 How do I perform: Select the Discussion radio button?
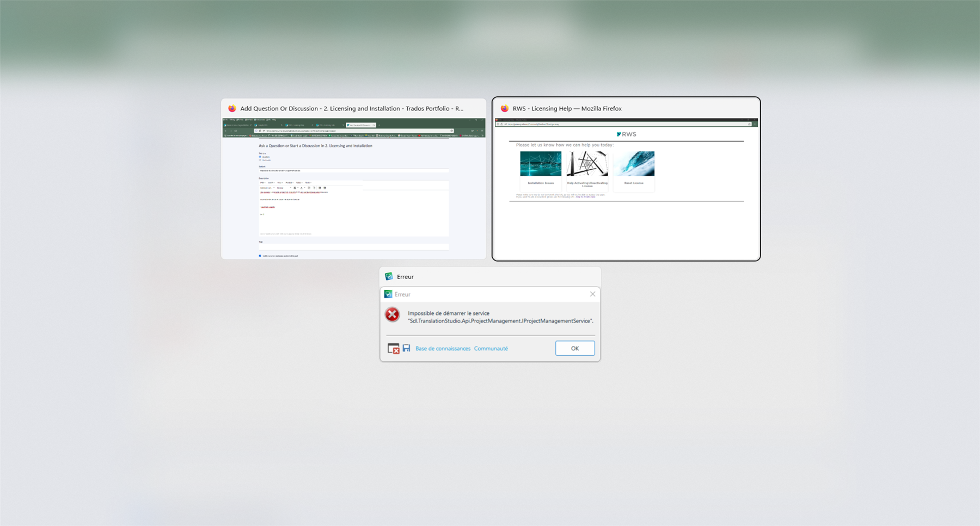click(x=260, y=160)
